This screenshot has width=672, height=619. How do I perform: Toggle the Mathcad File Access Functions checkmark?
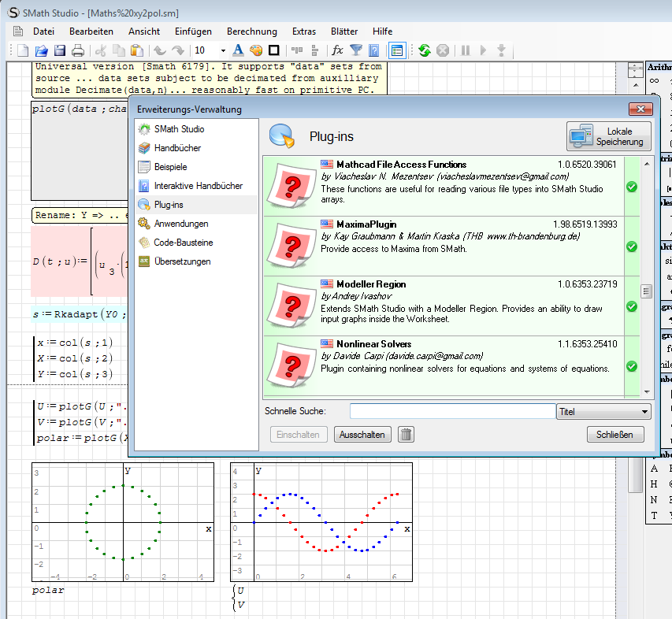631,187
